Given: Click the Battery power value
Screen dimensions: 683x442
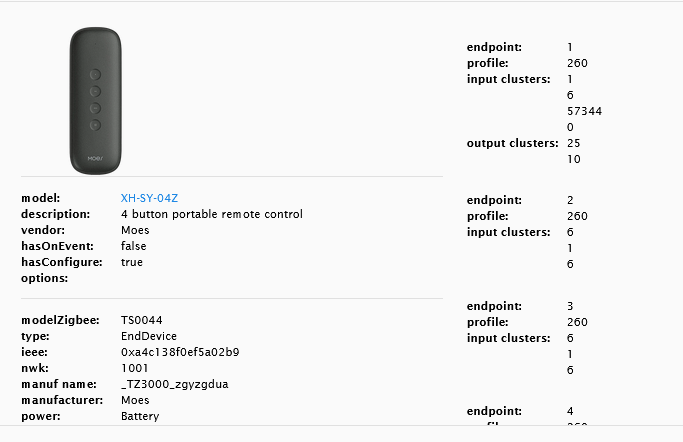Looking at the screenshot, I should (x=140, y=416).
